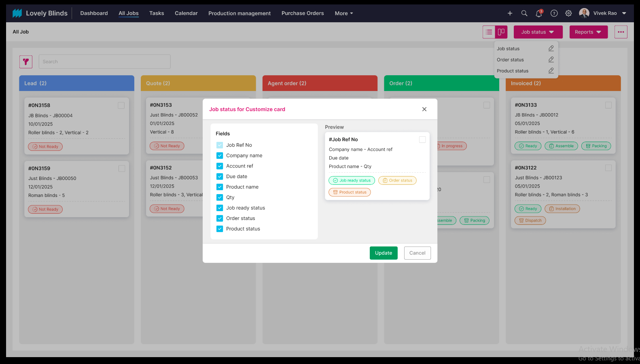Open the settings gear icon

point(568,13)
